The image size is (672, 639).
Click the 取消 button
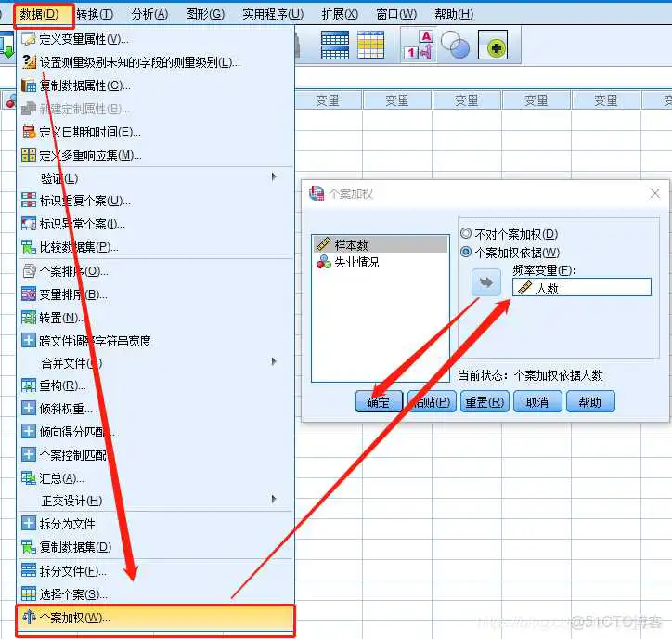[537, 402]
